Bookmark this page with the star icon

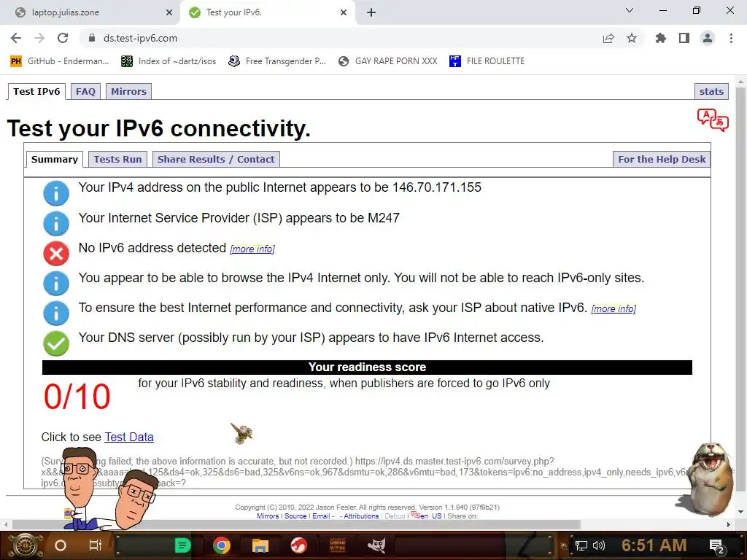pyautogui.click(x=632, y=38)
